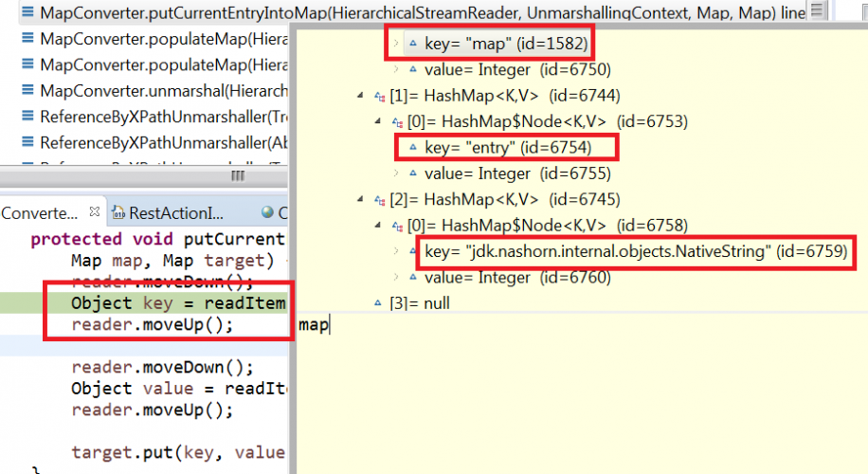Click triangle icon beside key= "entry"

coord(414,148)
